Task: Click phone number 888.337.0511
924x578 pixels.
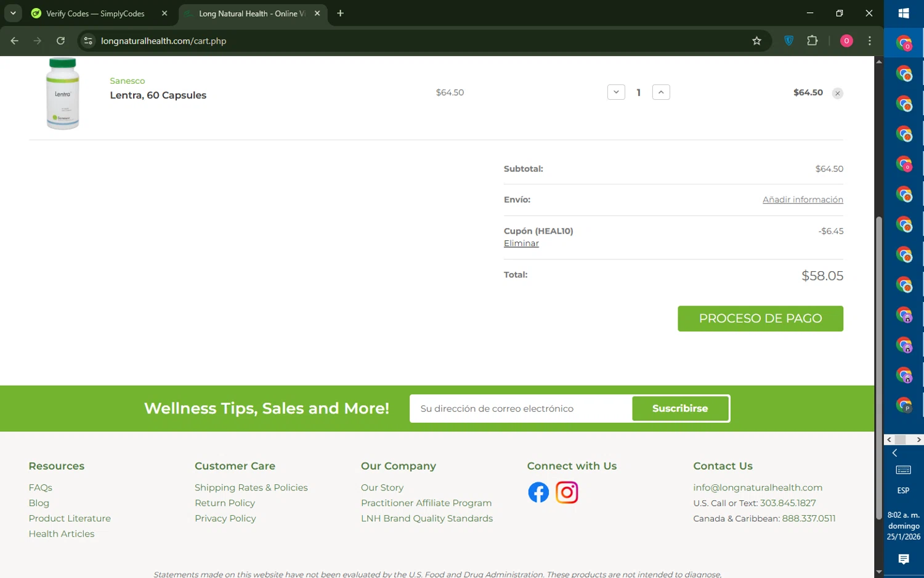Action: coord(809,518)
